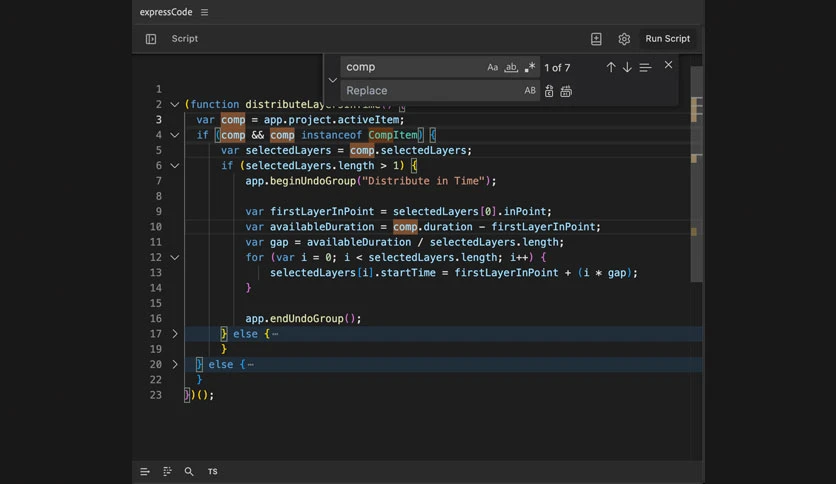836x484 pixels.
Task: Toggle Match Whole Word option
Action: [511, 67]
